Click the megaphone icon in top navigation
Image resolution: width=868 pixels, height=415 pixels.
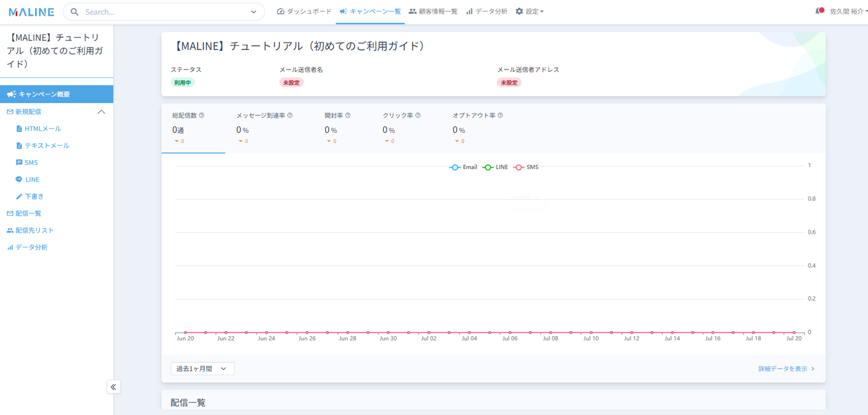343,11
